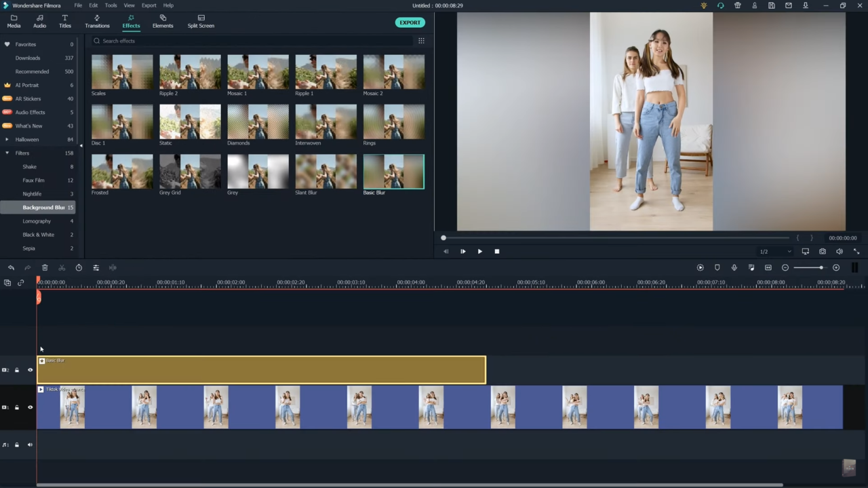Open the Background Blur filter category

[x=42, y=207]
